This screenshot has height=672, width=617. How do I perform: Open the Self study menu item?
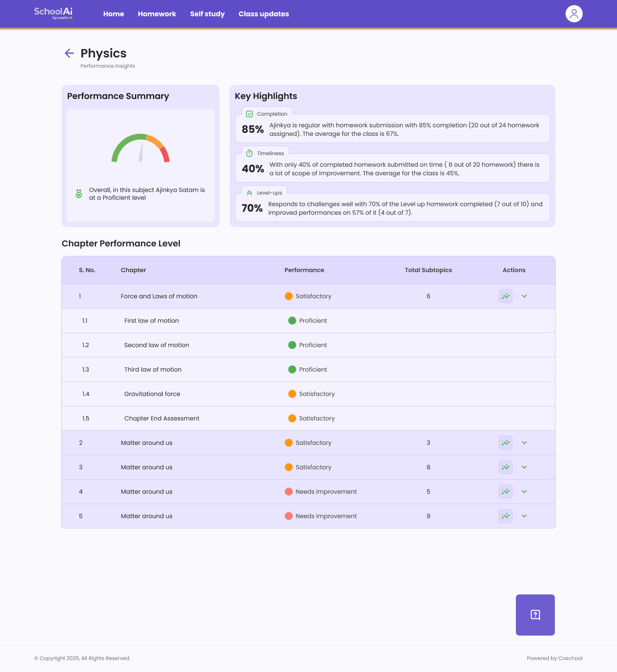(207, 14)
